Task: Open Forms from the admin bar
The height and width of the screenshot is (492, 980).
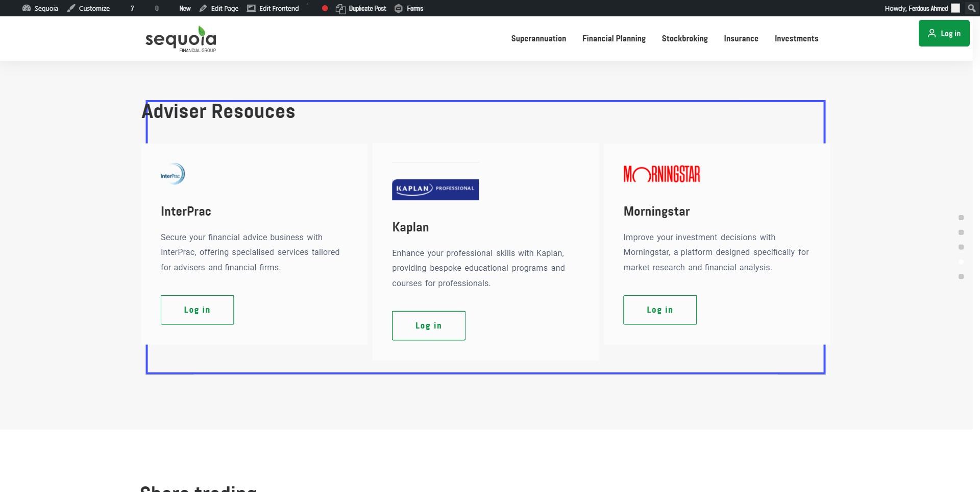Action: pyautogui.click(x=409, y=8)
